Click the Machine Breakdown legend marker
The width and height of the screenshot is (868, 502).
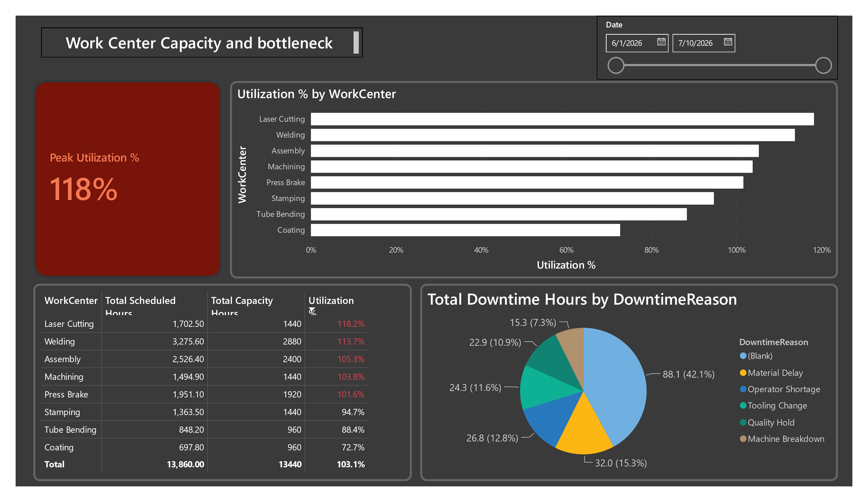pyautogui.click(x=743, y=439)
